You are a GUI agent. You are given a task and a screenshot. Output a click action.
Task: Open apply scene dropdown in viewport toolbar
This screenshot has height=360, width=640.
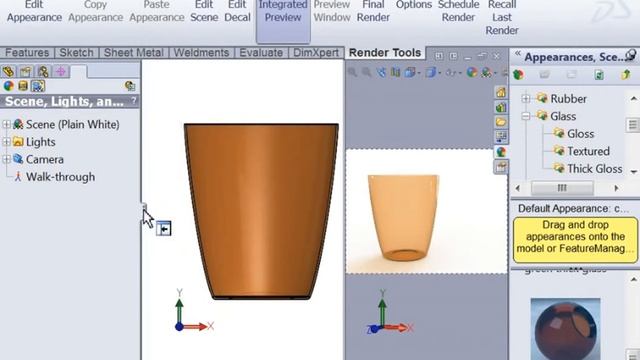coord(489,73)
